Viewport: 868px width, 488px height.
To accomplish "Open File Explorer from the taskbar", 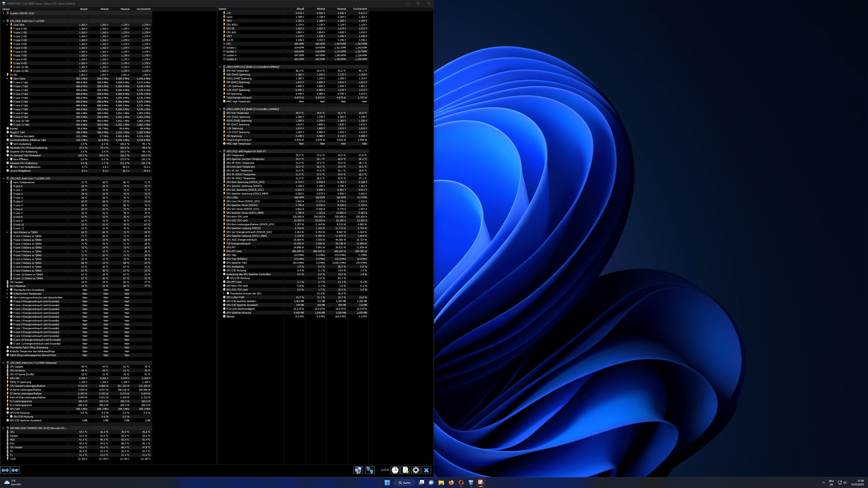I will [441, 483].
